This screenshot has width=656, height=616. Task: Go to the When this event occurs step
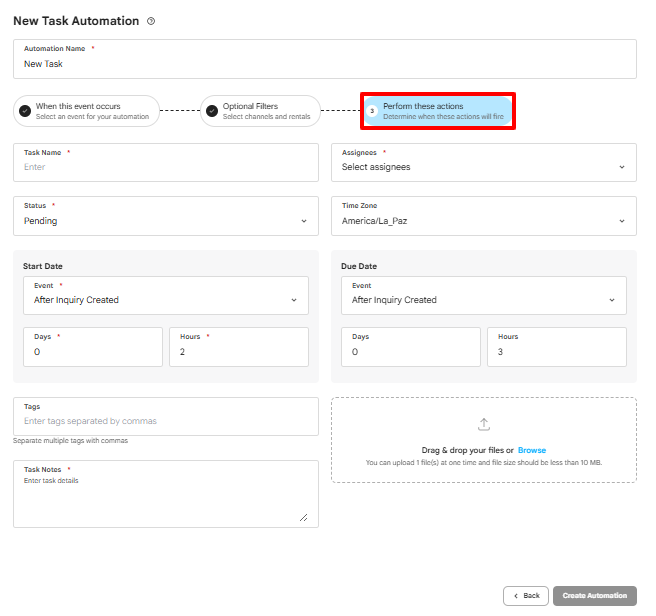pyautogui.click(x=87, y=111)
